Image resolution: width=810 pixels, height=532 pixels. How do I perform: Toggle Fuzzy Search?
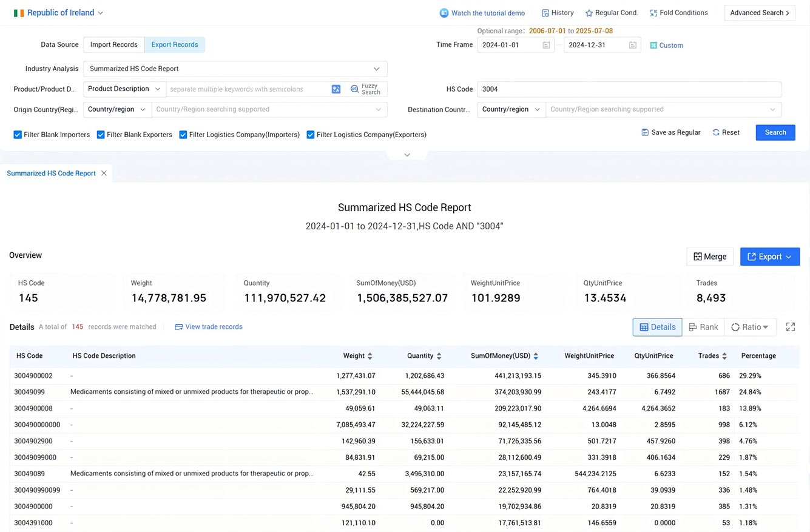coord(366,89)
